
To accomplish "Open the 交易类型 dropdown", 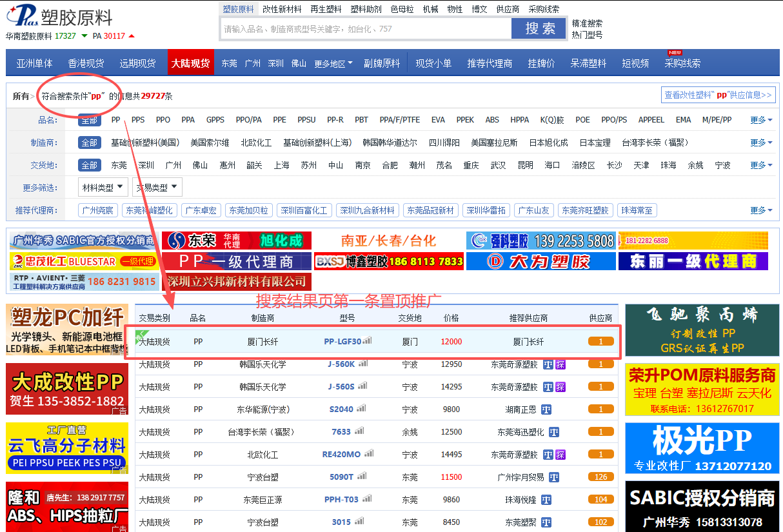I will pos(157,188).
